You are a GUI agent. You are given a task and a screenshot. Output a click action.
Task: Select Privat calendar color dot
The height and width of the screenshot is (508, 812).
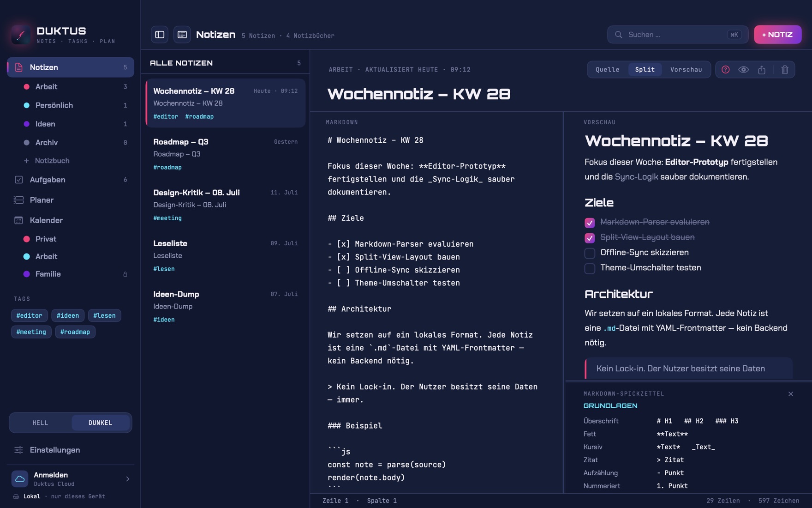tap(27, 239)
